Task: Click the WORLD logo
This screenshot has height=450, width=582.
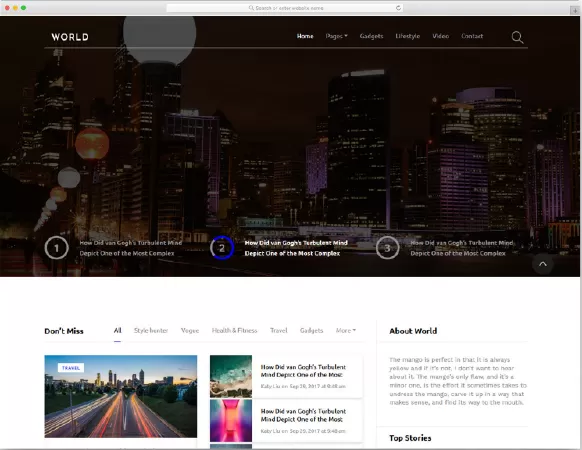Action: [70, 37]
